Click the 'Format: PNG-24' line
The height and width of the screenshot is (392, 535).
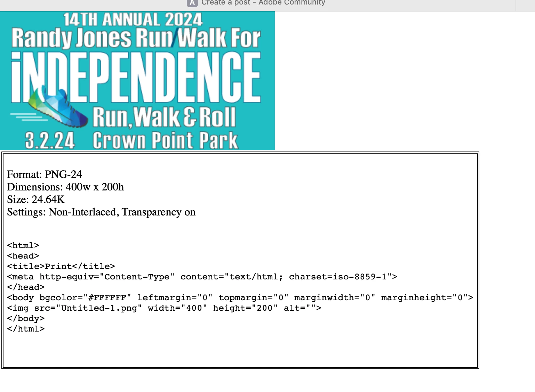[x=45, y=174]
